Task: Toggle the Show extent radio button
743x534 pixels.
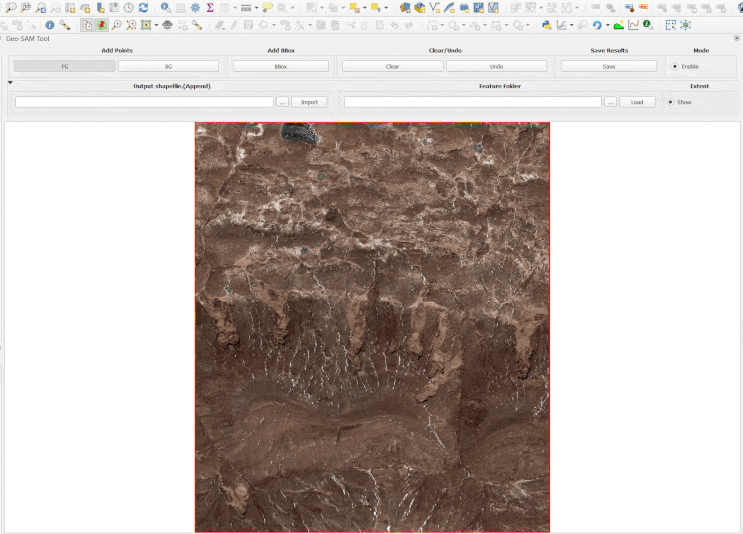Action: [670, 102]
